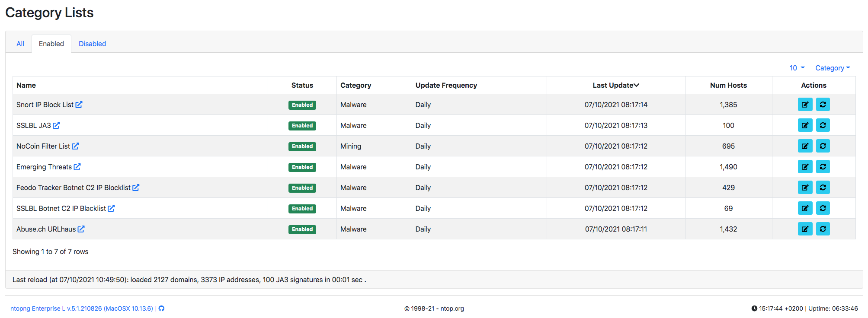868x318 pixels.
Task: Click the 07/10/2021 08:17:13 timestamp
Action: [616, 125]
